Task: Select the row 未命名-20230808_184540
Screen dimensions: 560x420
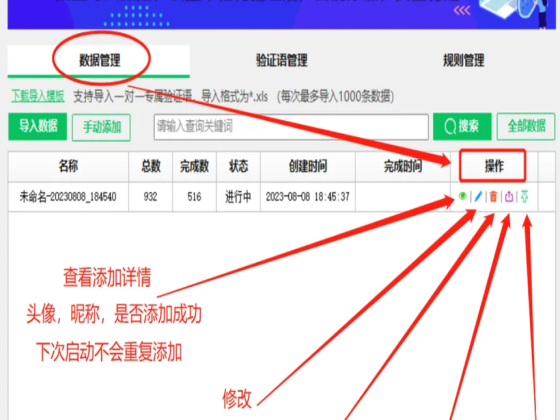Action: point(273,197)
